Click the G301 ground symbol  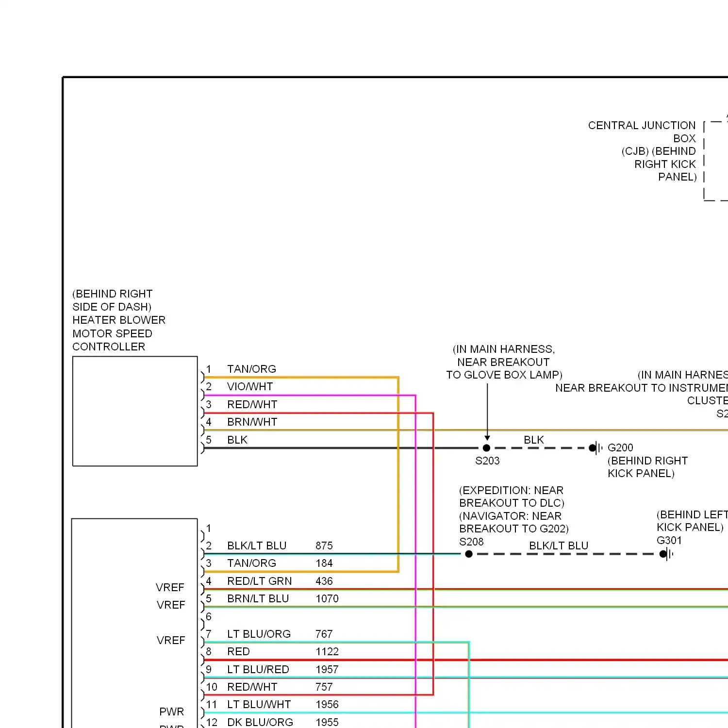tap(667, 554)
